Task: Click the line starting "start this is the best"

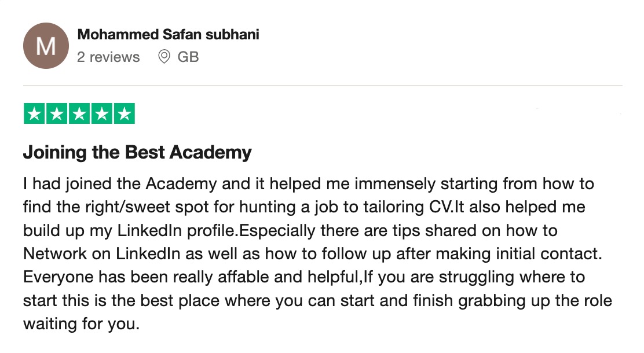Action: click(x=317, y=301)
